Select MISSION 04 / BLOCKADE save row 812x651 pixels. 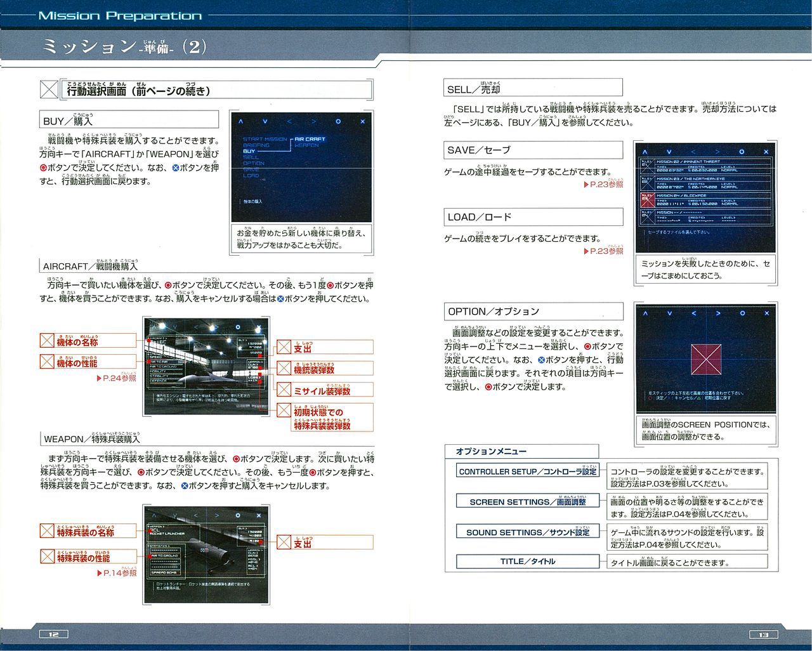(x=705, y=200)
